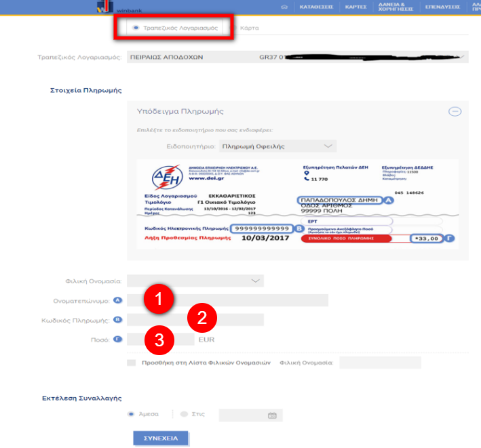Open the ΚΑΡΤΕΣ menu
The width and height of the screenshot is (481, 448).
point(355,7)
